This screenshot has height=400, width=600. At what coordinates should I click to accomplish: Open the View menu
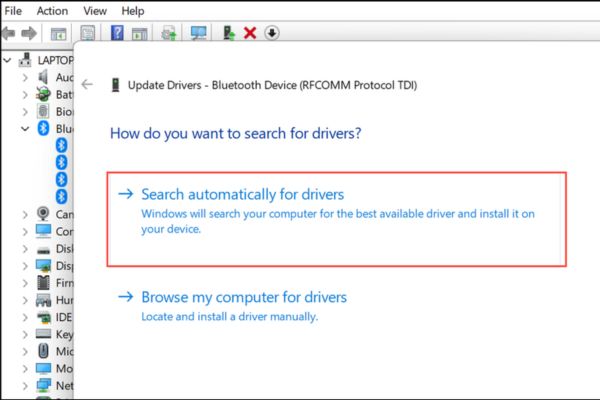(95, 11)
